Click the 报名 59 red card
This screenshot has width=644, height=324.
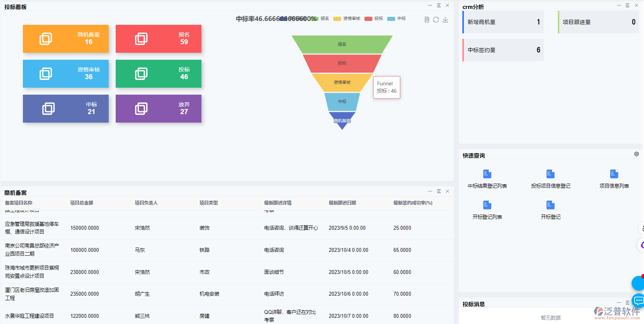[x=158, y=39]
